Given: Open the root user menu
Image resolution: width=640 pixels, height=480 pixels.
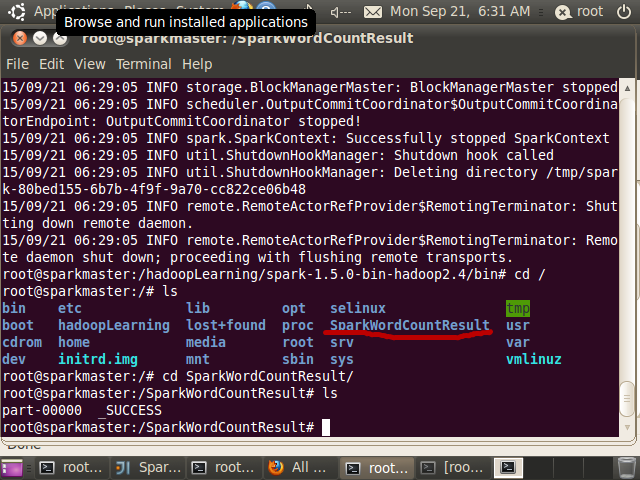Looking at the screenshot, I should (579, 12).
